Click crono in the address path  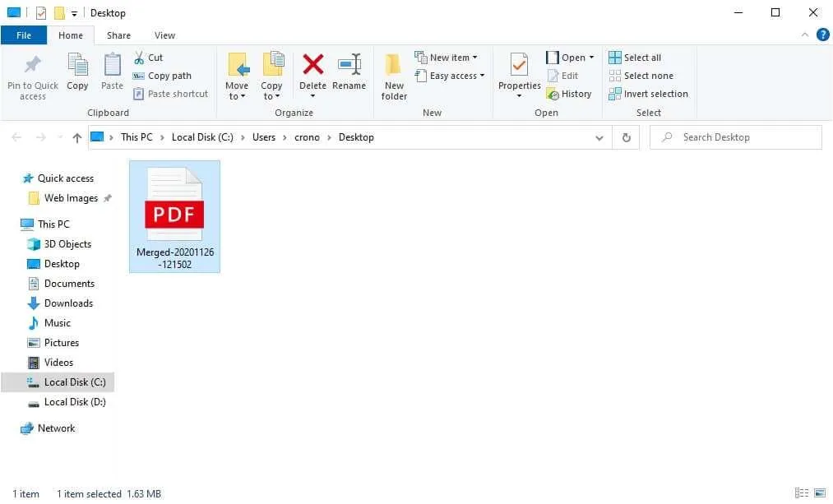pyautogui.click(x=307, y=137)
